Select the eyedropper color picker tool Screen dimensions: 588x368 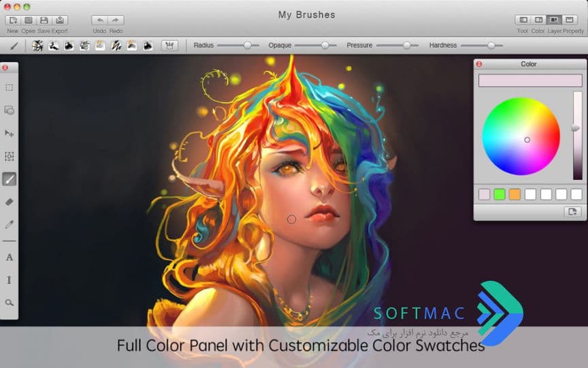10,225
